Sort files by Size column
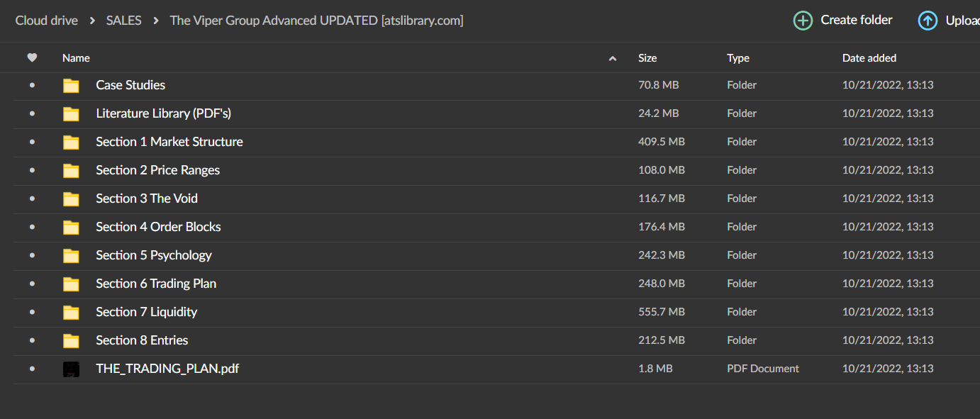 647,58
